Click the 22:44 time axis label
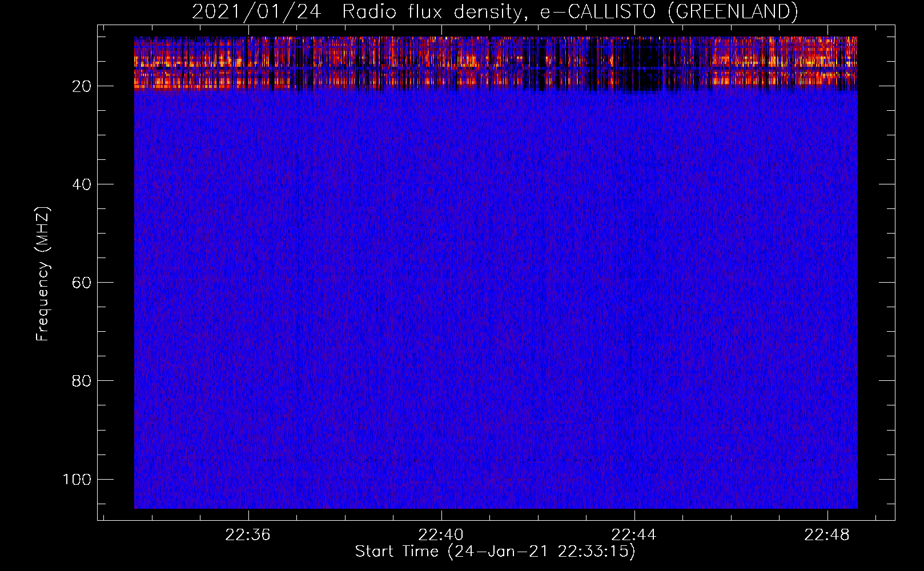924x571 pixels. click(634, 535)
